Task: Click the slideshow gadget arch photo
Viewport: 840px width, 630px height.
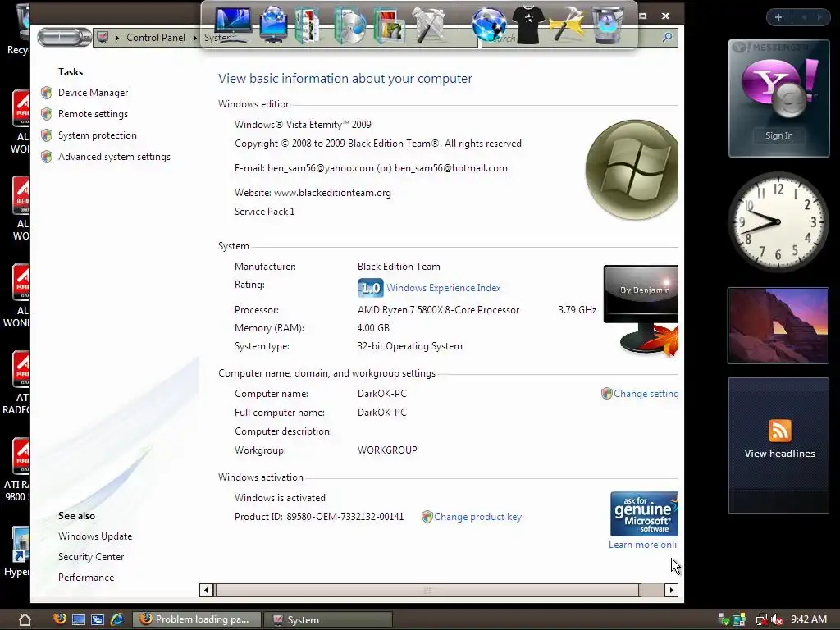Action: (778, 326)
